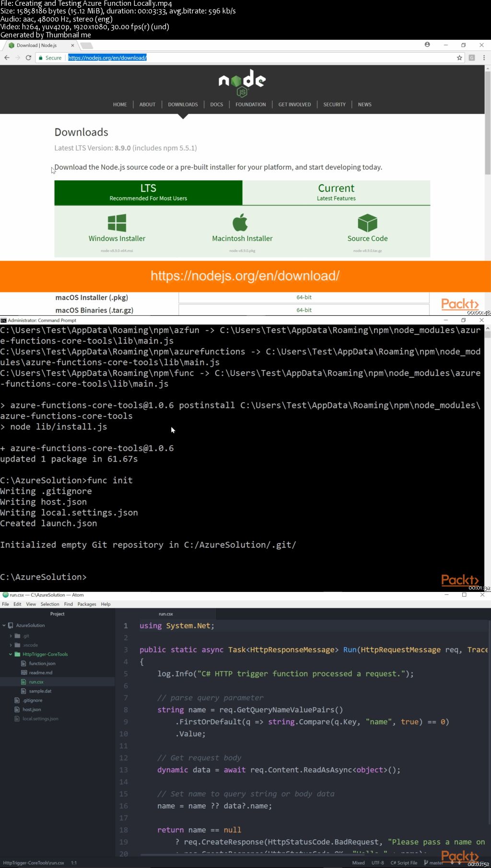
Task: Open the DOWNLOADS nav item
Action: (x=183, y=104)
